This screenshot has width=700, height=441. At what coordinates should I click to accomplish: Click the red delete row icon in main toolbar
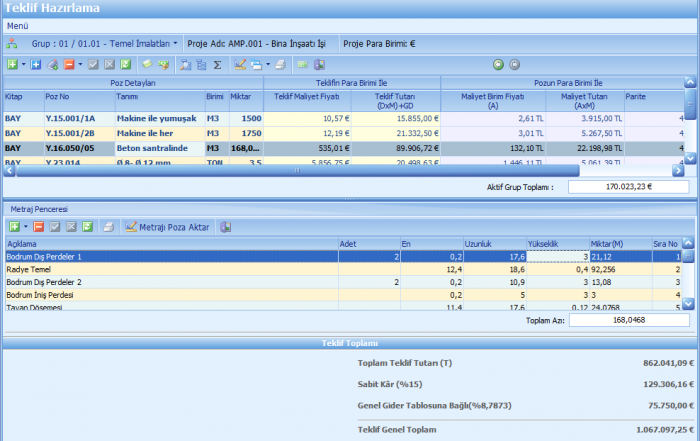[68, 64]
